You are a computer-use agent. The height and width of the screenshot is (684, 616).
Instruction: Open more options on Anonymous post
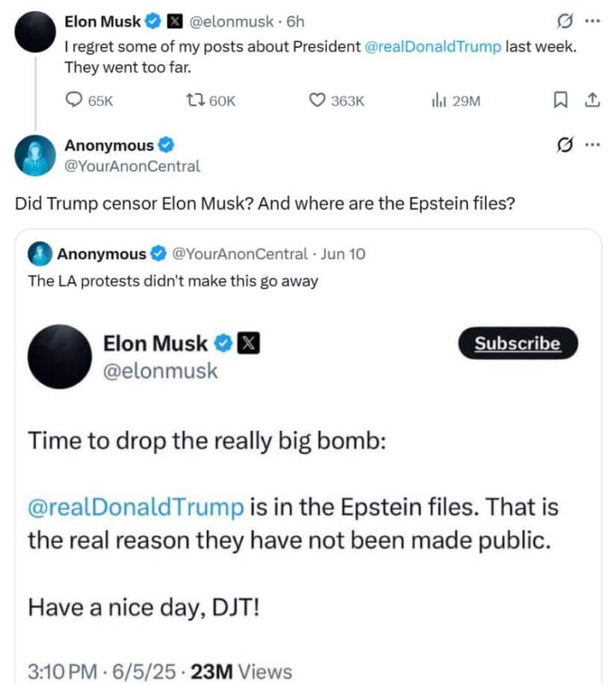(592, 145)
